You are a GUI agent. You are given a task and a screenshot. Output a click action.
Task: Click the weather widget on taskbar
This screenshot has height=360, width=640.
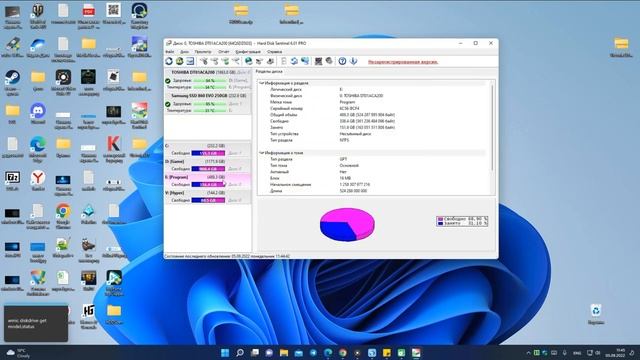pyautogui.click(x=18, y=353)
